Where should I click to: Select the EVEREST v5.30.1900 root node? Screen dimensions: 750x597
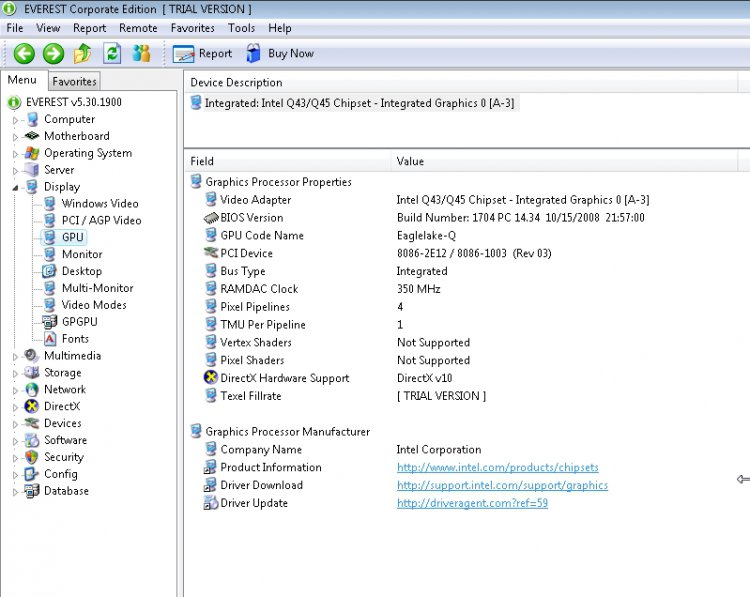74,102
